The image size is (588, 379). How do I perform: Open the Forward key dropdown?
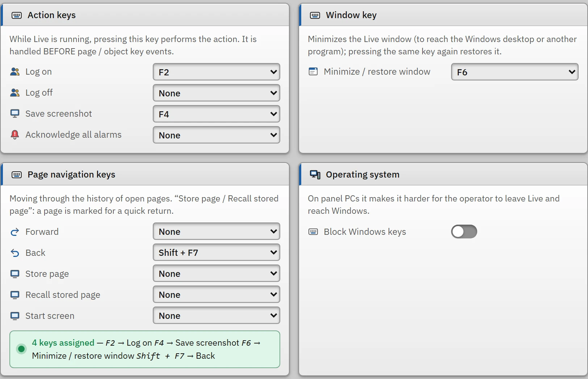[x=217, y=231]
